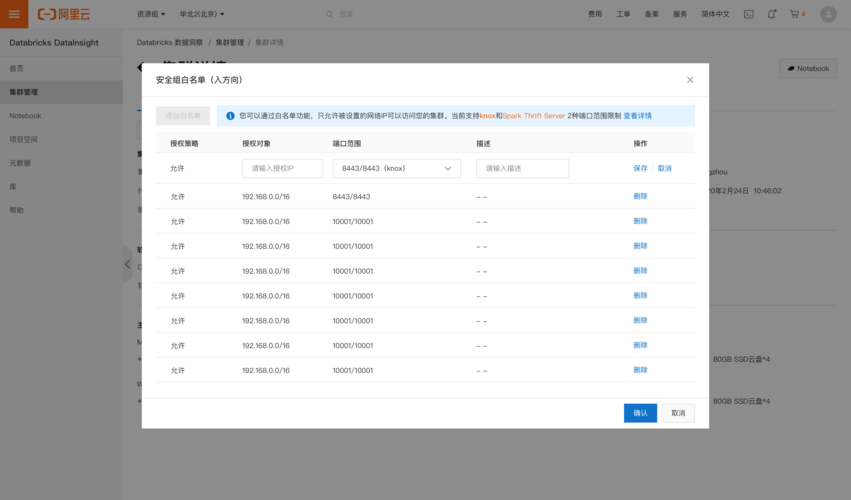Click the Databricks DataInsight sidebar title

pyautogui.click(x=54, y=42)
